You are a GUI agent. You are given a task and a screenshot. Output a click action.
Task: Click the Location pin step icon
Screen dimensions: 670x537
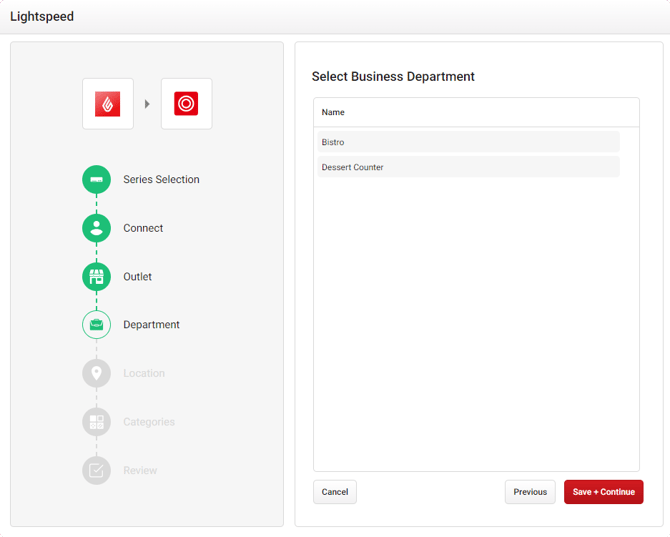pos(97,373)
